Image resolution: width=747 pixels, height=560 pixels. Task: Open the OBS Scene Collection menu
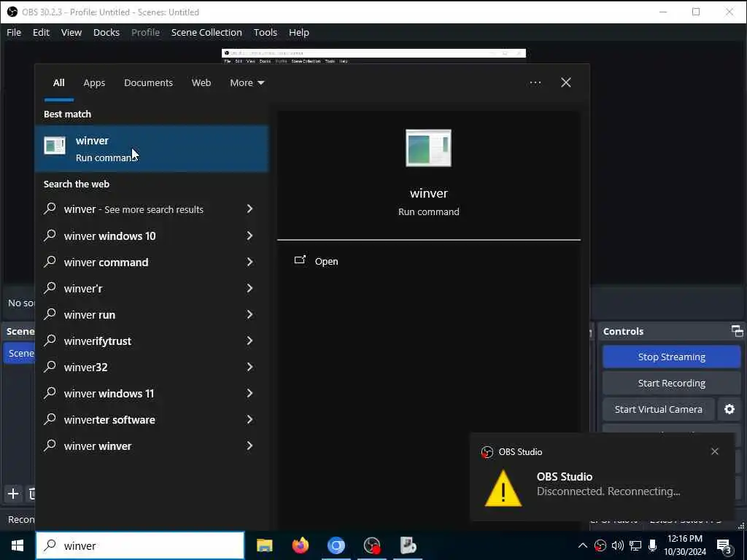206,32
